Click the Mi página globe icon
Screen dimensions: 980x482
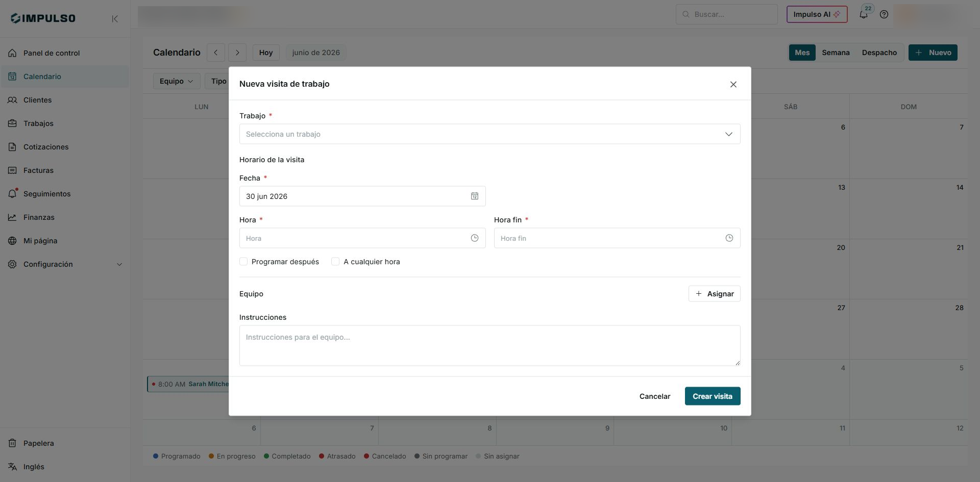click(x=12, y=241)
